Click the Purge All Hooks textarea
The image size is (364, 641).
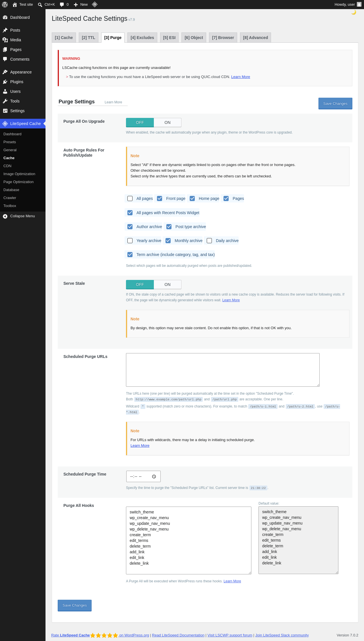point(189,540)
